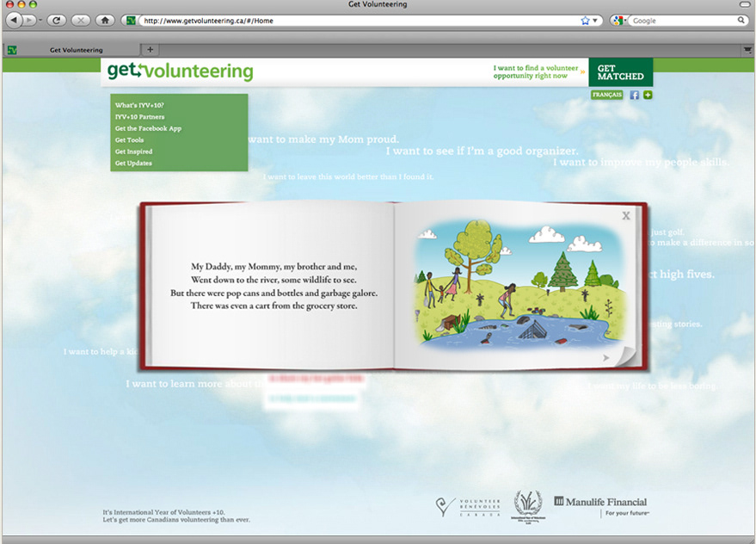Bookmark this page with the star icon
Image resolution: width=756 pixels, height=544 pixels.
(x=586, y=21)
